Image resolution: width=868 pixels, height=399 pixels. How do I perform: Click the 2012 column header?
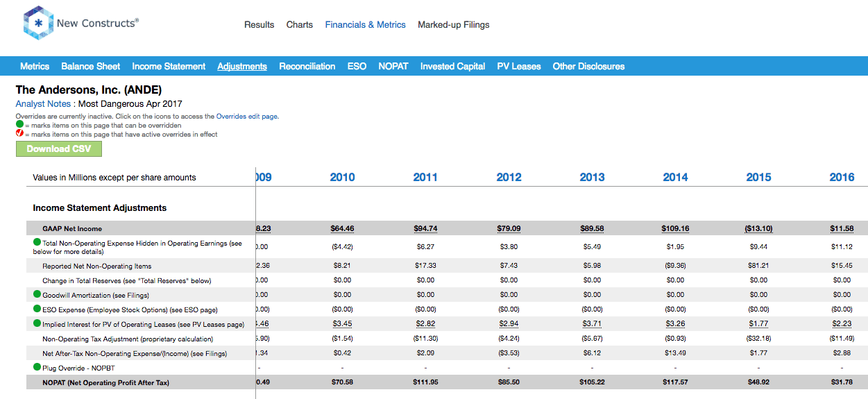pyautogui.click(x=509, y=177)
